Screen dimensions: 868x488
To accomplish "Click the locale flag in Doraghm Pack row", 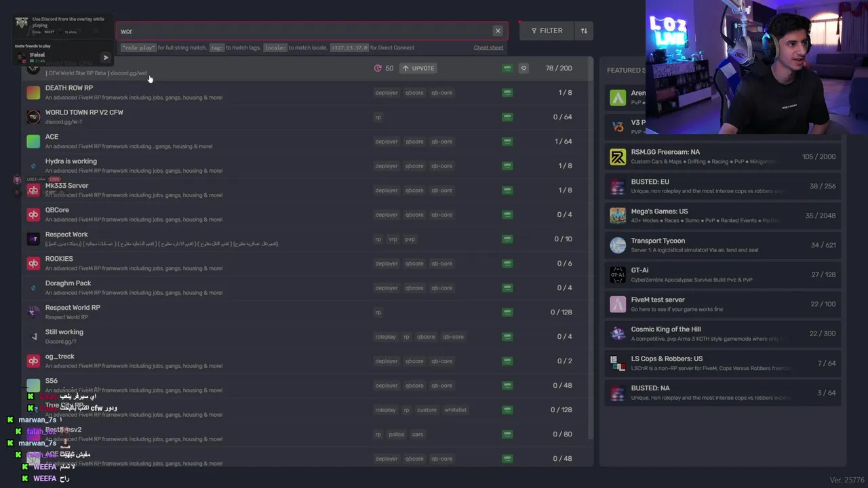I will coord(507,288).
